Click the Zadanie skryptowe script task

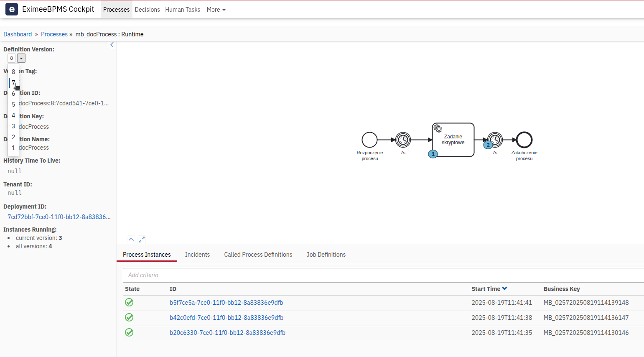tap(453, 140)
